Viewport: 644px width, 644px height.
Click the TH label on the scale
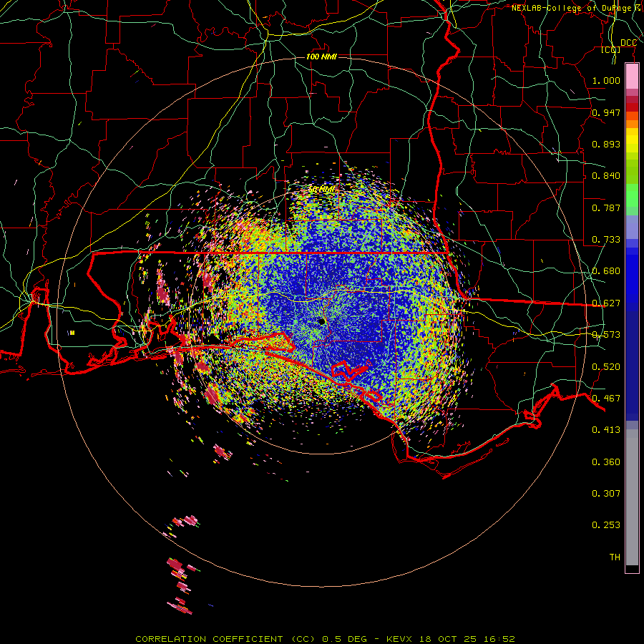click(x=615, y=557)
